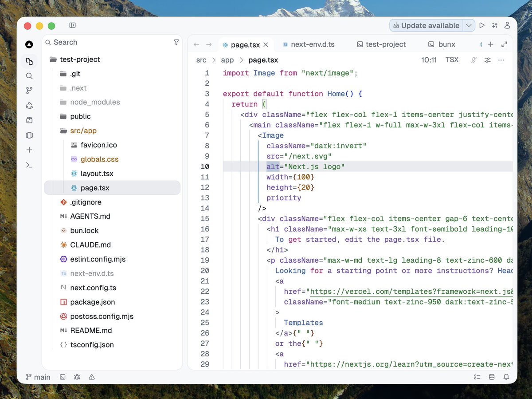The width and height of the screenshot is (532, 399).
Task: Expand the .next folder
Action: point(112,88)
